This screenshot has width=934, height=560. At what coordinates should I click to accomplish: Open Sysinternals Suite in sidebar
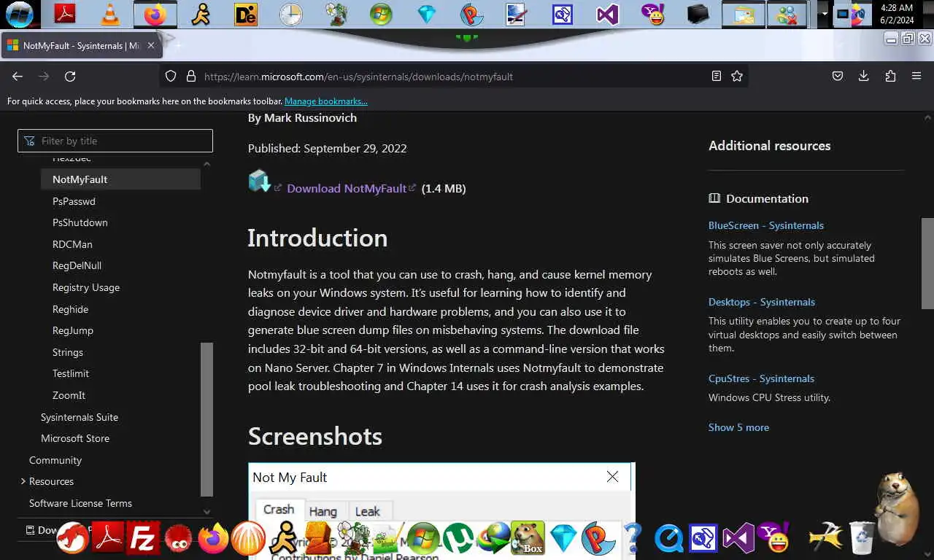pos(80,417)
